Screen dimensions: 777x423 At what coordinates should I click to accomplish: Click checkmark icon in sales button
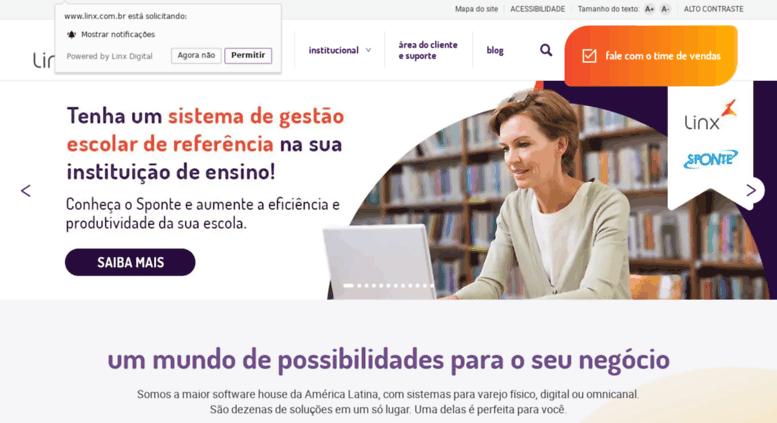[x=589, y=55]
